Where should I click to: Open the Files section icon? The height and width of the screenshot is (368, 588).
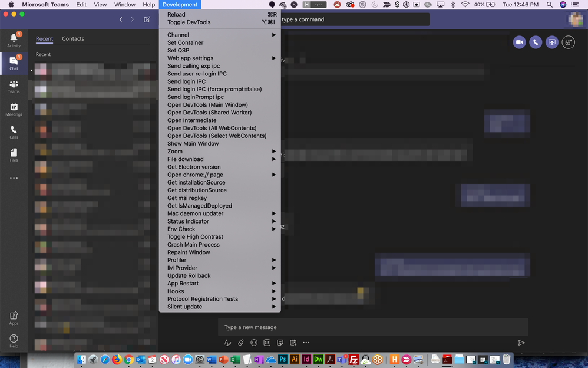coord(14,155)
